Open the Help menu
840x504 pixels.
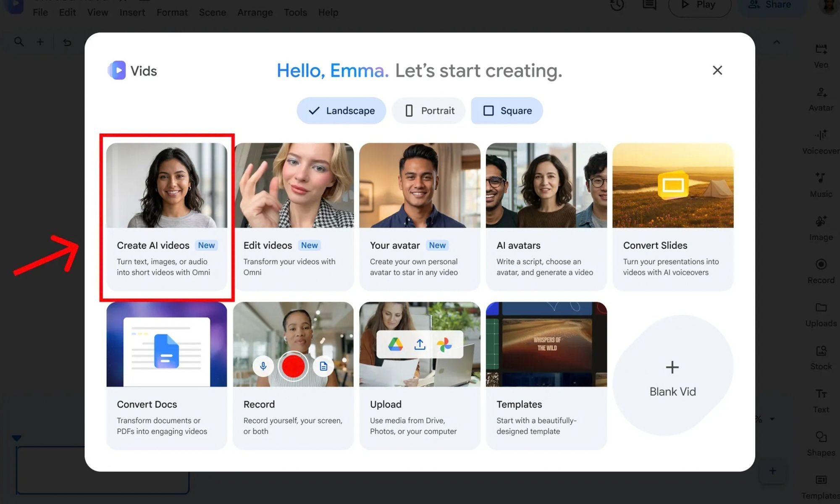pos(328,12)
